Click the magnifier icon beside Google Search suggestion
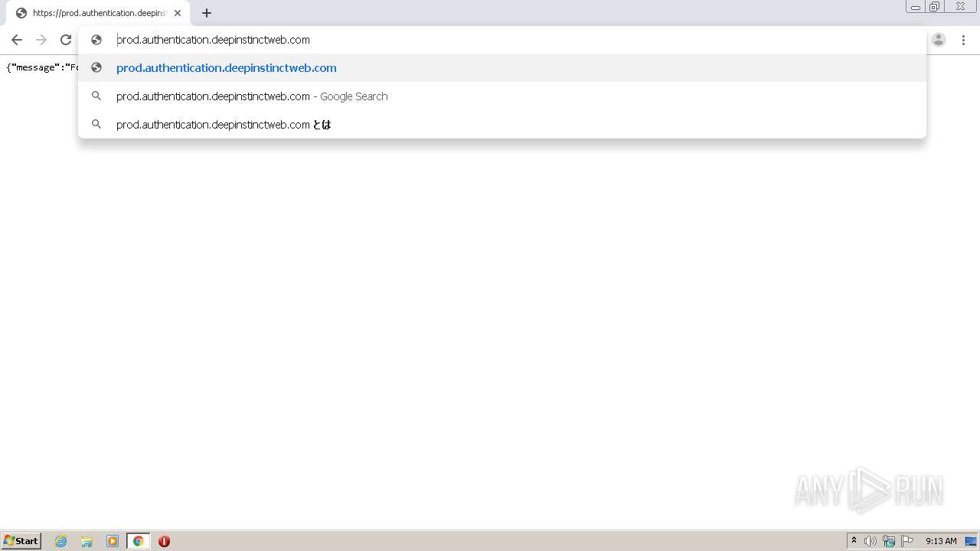The image size is (980, 551). click(x=96, y=96)
